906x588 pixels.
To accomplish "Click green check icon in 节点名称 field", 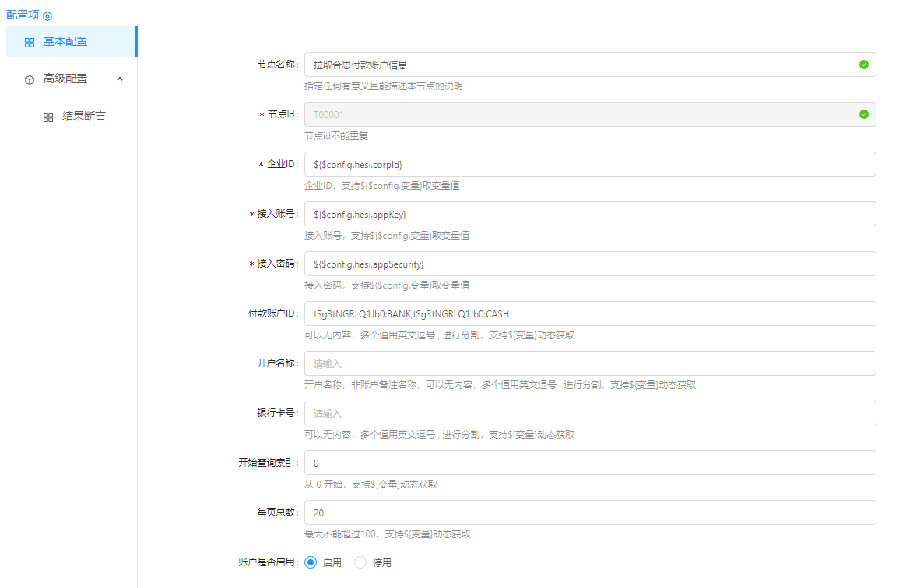I will (863, 65).
